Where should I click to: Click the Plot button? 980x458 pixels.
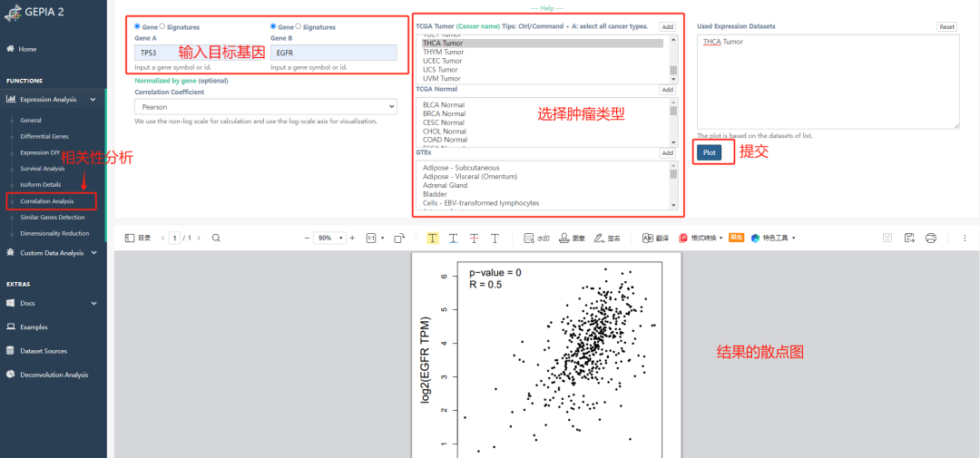[710, 152]
